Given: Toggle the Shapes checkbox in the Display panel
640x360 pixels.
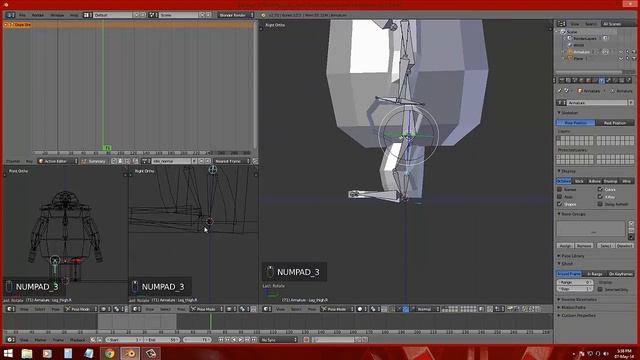Looking at the screenshot, I should (560, 204).
